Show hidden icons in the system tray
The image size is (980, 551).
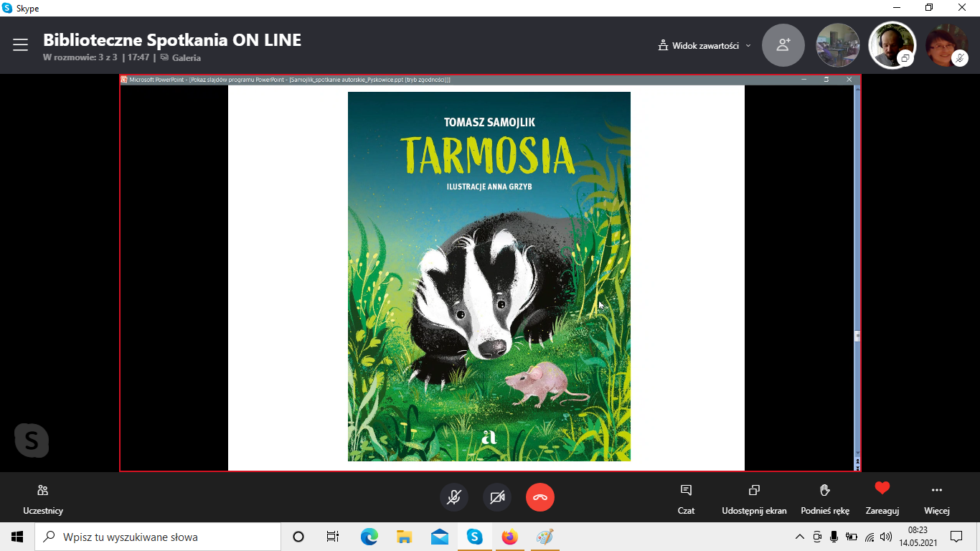coord(800,537)
